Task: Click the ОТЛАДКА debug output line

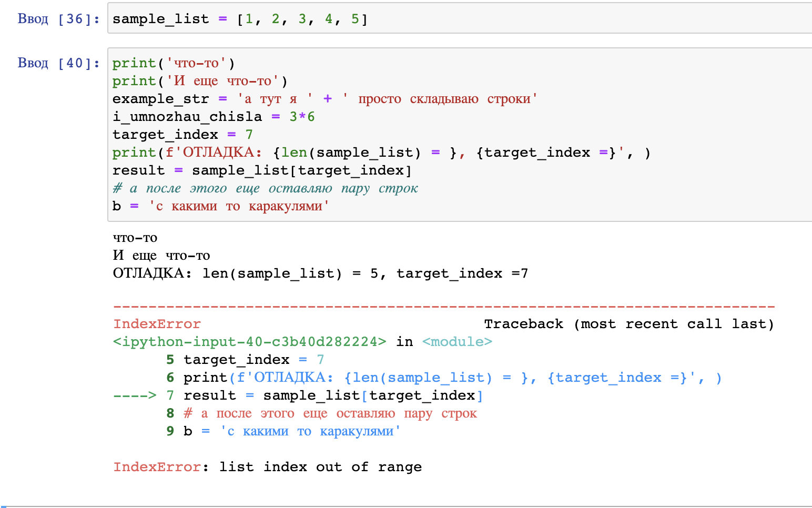Action: click(x=320, y=273)
